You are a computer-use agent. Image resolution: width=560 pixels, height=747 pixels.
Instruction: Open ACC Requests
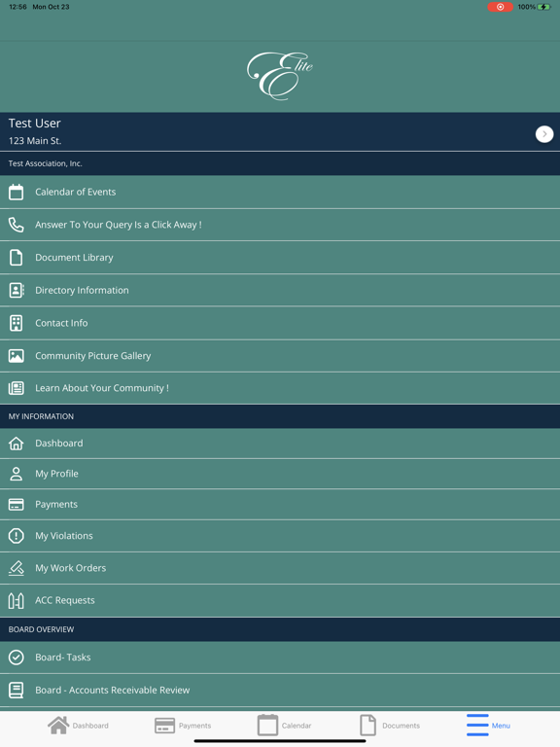pos(280,601)
